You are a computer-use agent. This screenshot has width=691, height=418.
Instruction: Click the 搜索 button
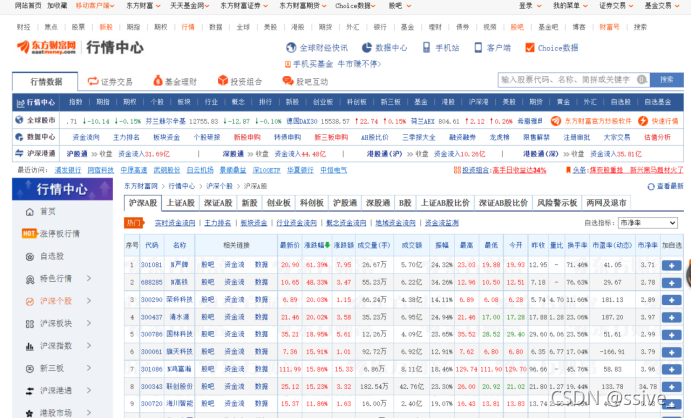coord(667,80)
